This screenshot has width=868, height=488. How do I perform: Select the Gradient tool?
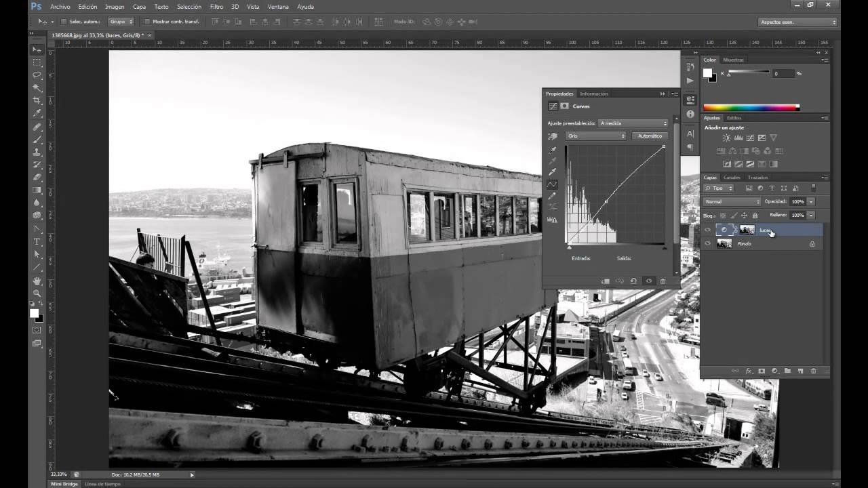(x=37, y=190)
